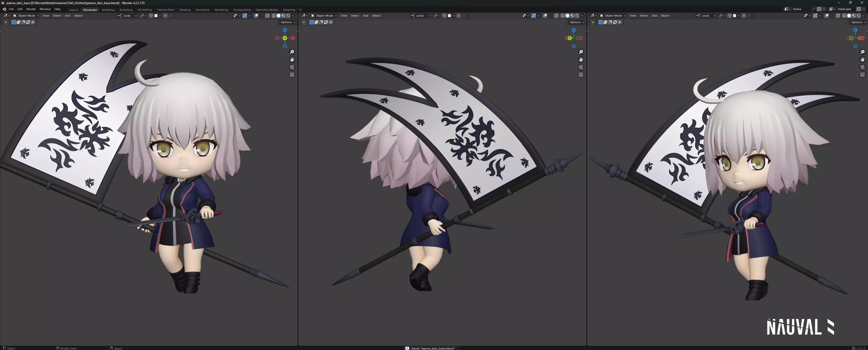
Task: Select rendered shading in middle viewport
Action: click(x=577, y=16)
